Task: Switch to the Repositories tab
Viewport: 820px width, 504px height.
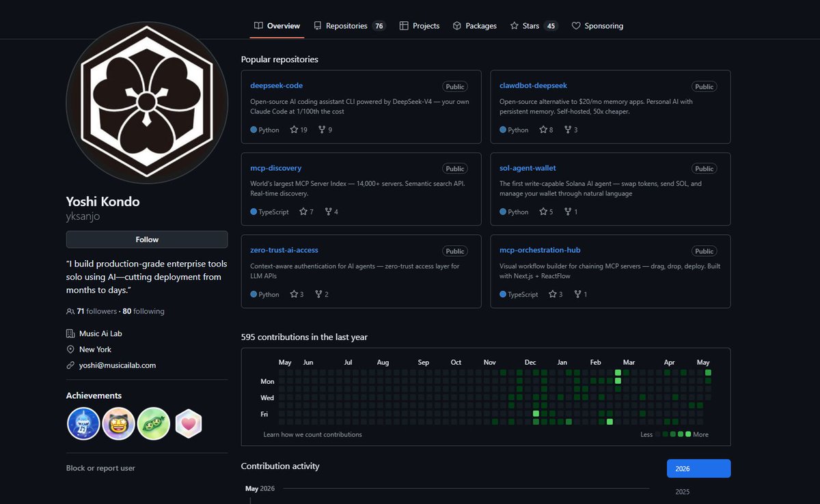Action: pos(349,26)
